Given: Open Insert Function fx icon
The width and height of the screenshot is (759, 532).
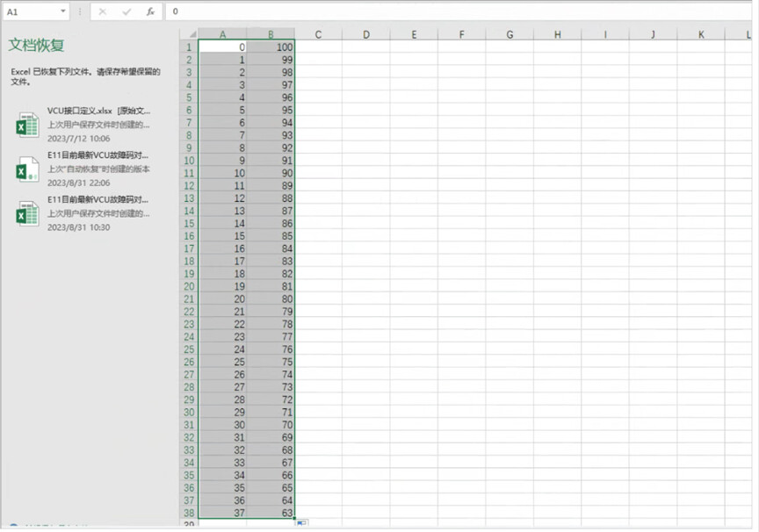Looking at the screenshot, I should (150, 11).
